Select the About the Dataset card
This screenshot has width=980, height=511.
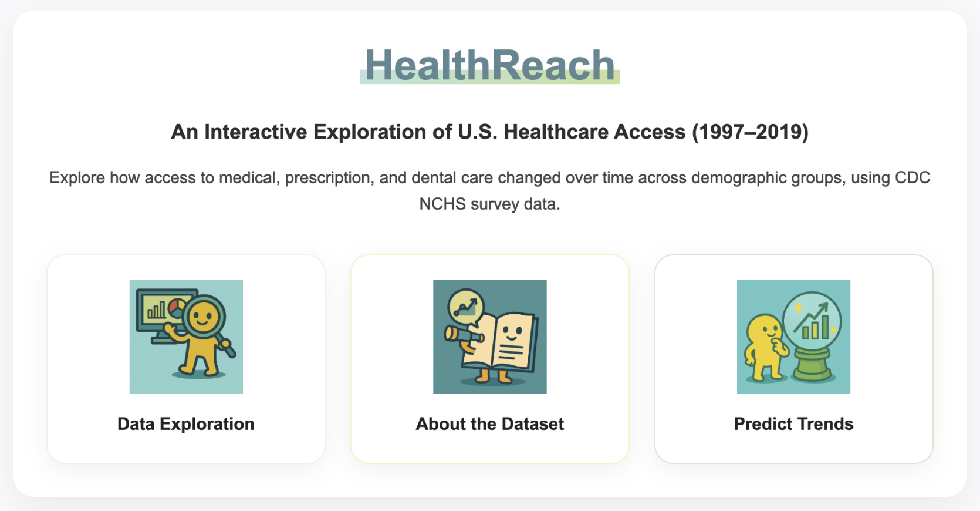click(x=490, y=359)
